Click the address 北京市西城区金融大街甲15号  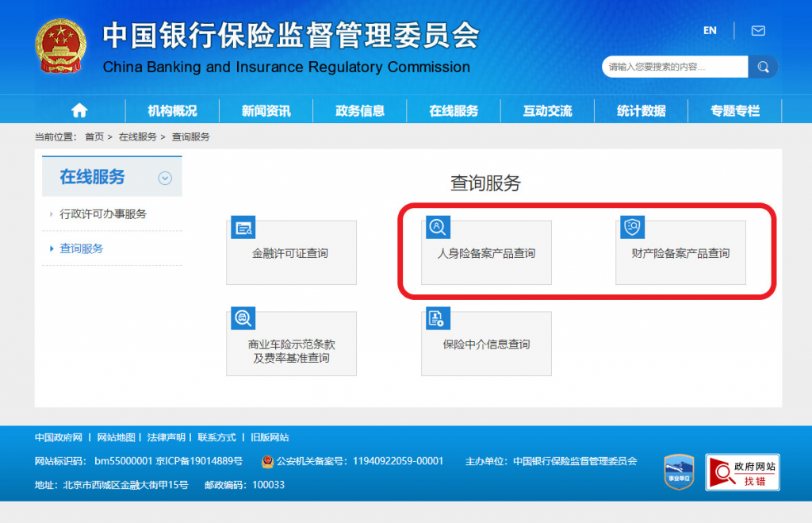[126, 485]
